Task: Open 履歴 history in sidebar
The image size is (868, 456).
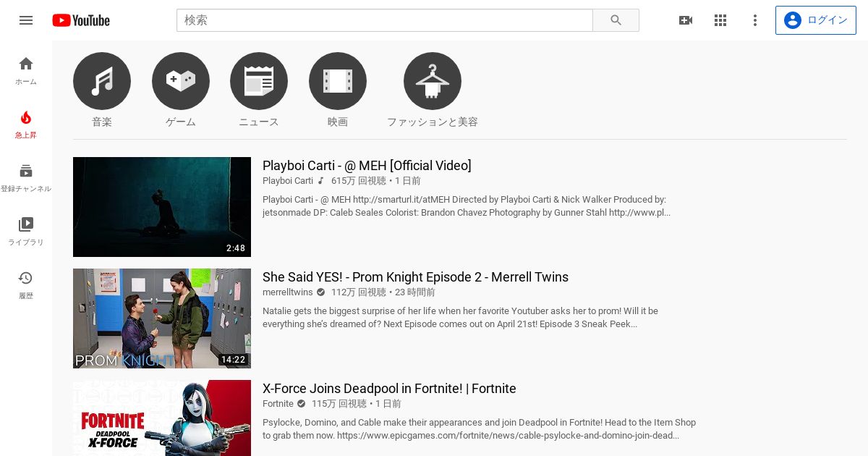Action: 26,285
